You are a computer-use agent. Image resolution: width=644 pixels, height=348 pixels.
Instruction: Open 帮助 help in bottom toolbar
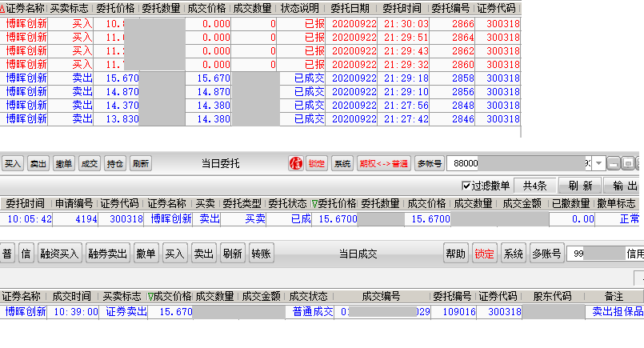coord(456,254)
